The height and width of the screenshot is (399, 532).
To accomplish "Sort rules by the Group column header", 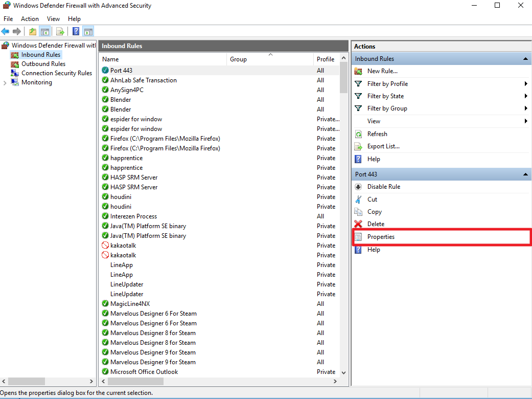I will point(270,59).
